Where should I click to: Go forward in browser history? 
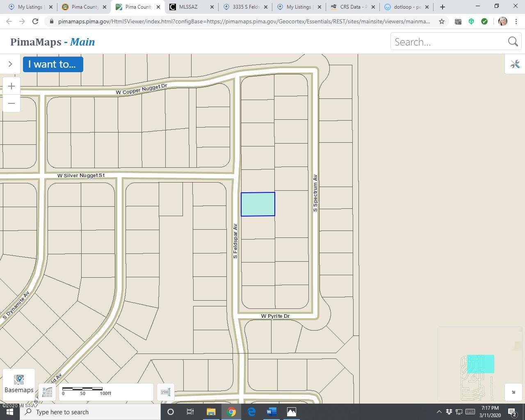tap(22, 21)
